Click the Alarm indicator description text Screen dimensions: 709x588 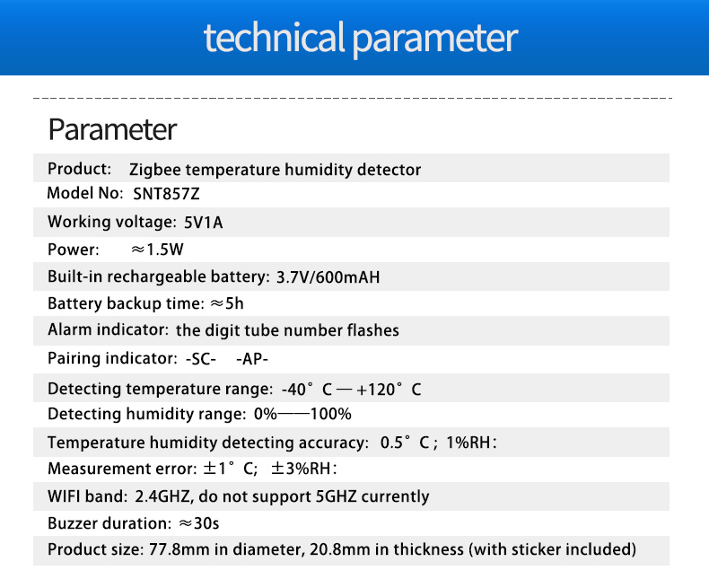pos(287,330)
